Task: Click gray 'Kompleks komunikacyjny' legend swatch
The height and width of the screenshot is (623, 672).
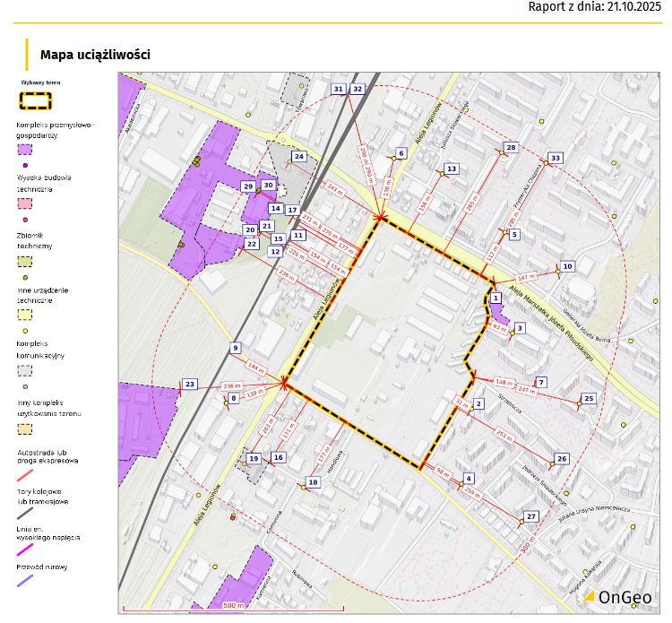Action: (x=24, y=370)
